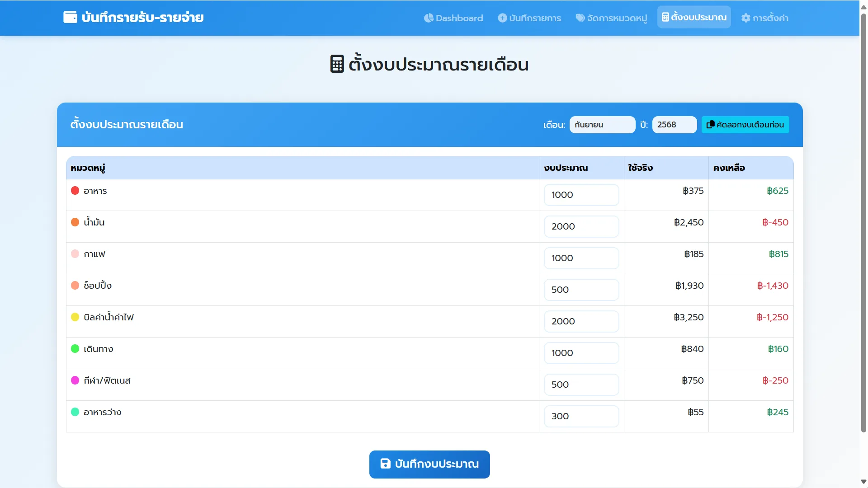
Task: Click remaining ฿-450 in น้ำมัน row
Action: (775, 222)
